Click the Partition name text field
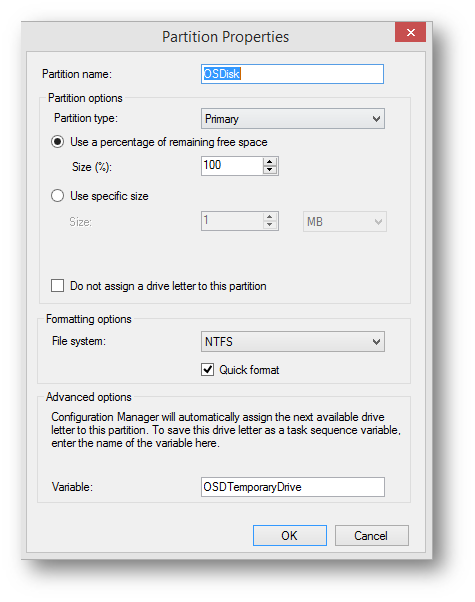 [x=292, y=74]
